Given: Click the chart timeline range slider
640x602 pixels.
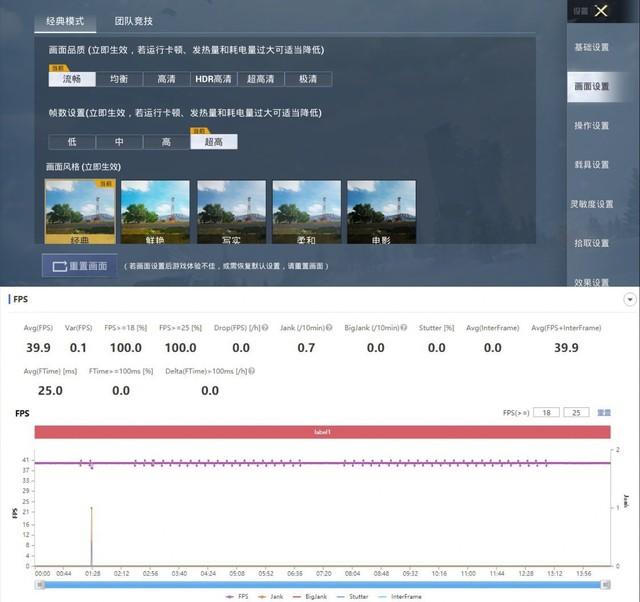Looking at the screenshot, I should (321, 584).
